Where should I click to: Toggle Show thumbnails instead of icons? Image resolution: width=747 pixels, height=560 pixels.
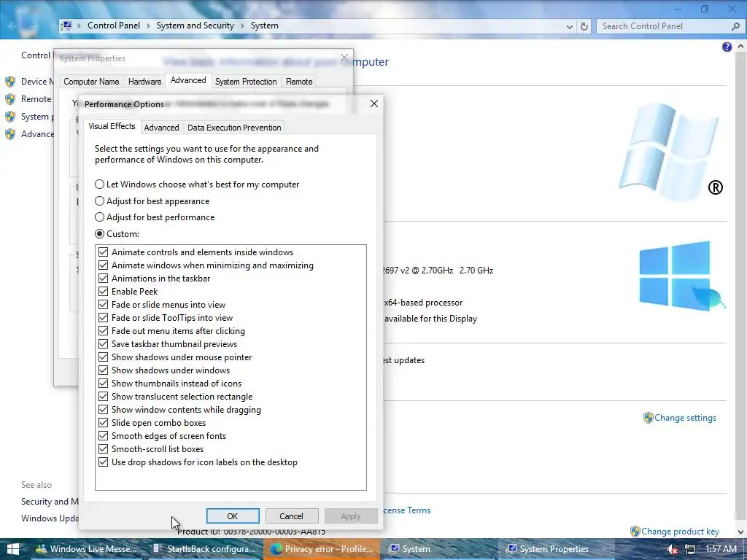click(103, 384)
